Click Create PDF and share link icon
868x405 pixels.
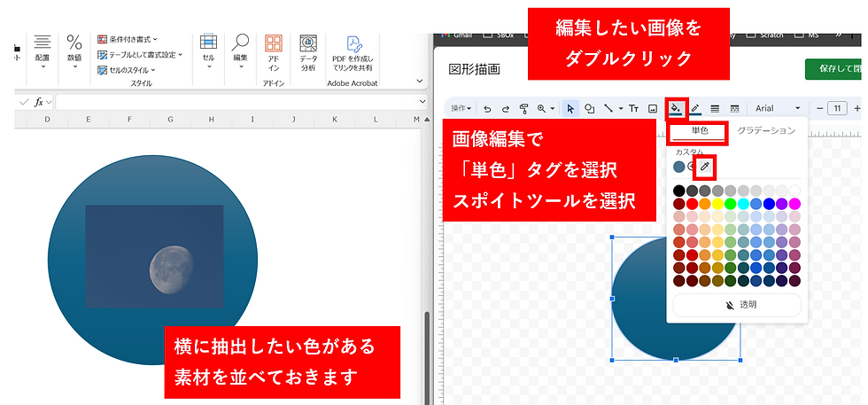(353, 53)
